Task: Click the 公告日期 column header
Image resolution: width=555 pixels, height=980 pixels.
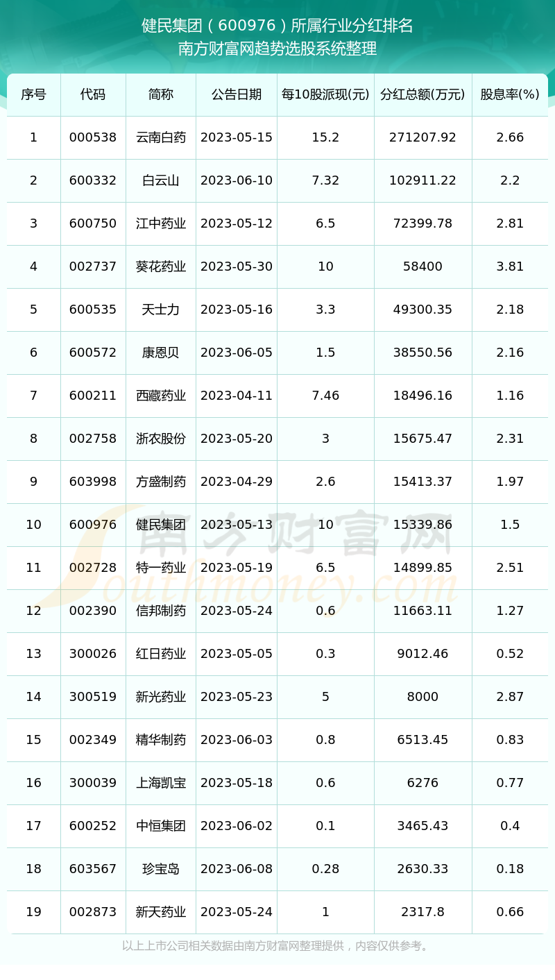Action: [x=237, y=94]
